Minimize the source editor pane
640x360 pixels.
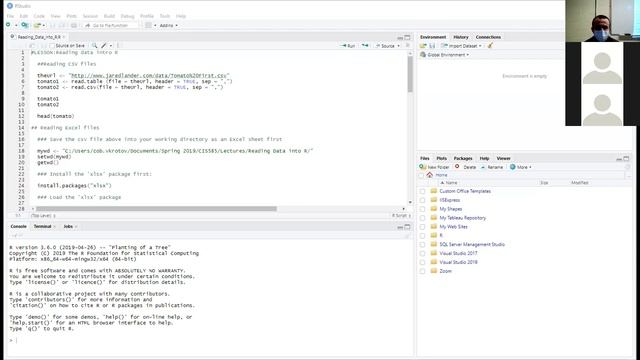pos(400,38)
